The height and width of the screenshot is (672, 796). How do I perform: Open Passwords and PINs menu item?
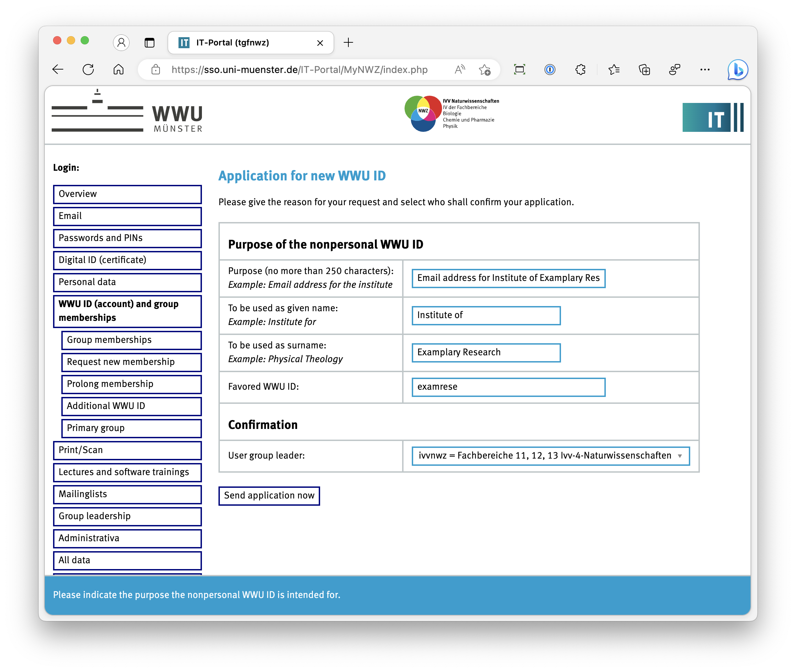coord(127,238)
